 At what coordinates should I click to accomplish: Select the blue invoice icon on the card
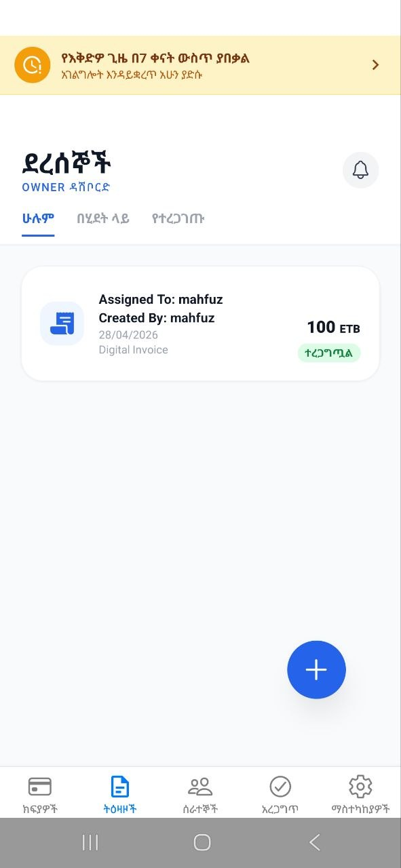[62, 323]
